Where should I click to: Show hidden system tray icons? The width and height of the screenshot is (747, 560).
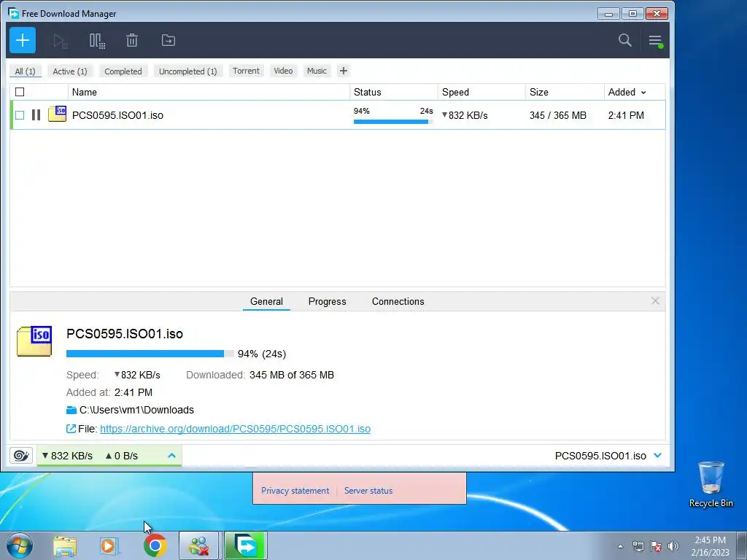click(x=620, y=546)
